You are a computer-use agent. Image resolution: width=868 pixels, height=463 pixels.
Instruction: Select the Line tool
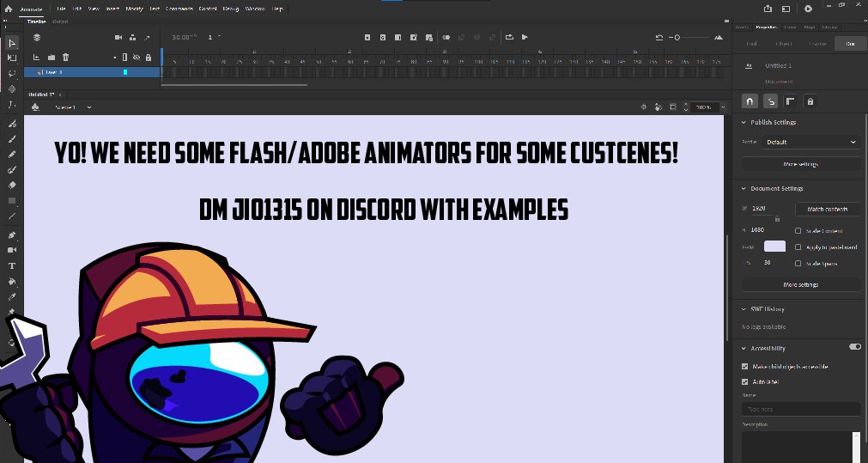coord(12,216)
